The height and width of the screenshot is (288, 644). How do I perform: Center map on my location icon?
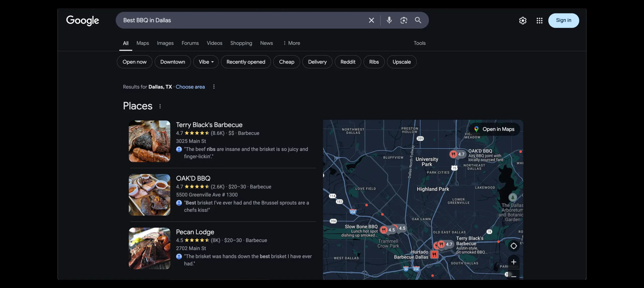coord(514,246)
